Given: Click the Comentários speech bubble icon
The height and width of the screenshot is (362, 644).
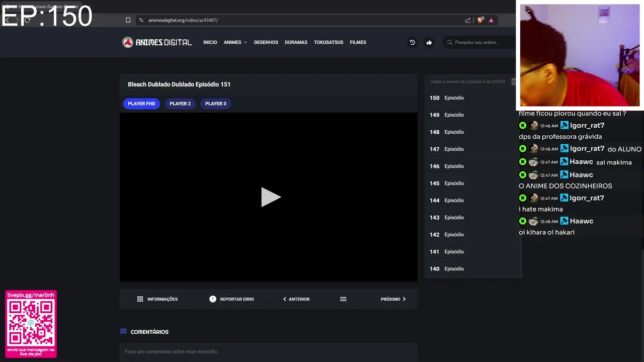Looking at the screenshot, I should [123, 332].
